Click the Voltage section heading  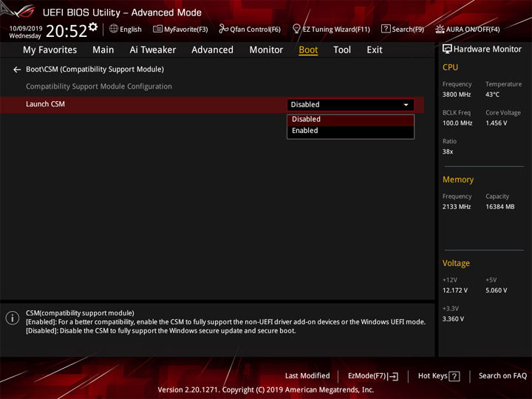pyautogui.click(x=456, y=263)
